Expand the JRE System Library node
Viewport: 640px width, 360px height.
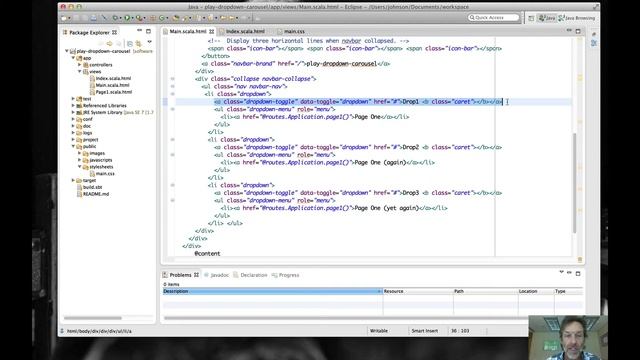pos(73,112)
